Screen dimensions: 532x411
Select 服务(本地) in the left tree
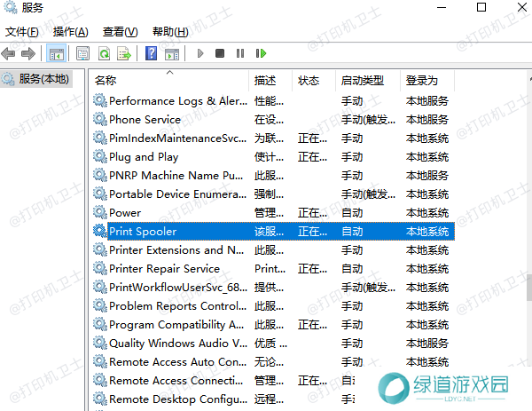coord(36,79)
